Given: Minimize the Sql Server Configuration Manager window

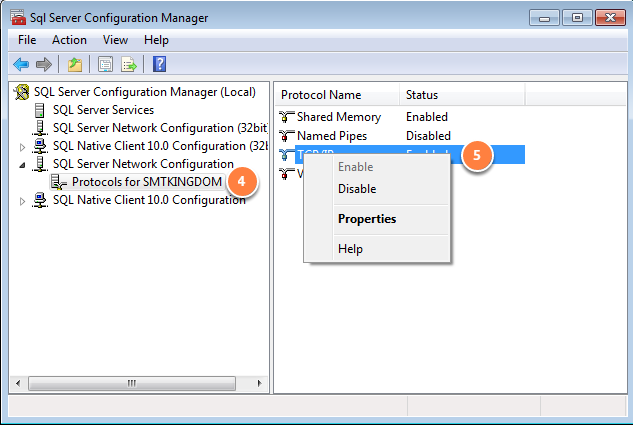Looking at the screenshot, I should click(x=544, y=18).
